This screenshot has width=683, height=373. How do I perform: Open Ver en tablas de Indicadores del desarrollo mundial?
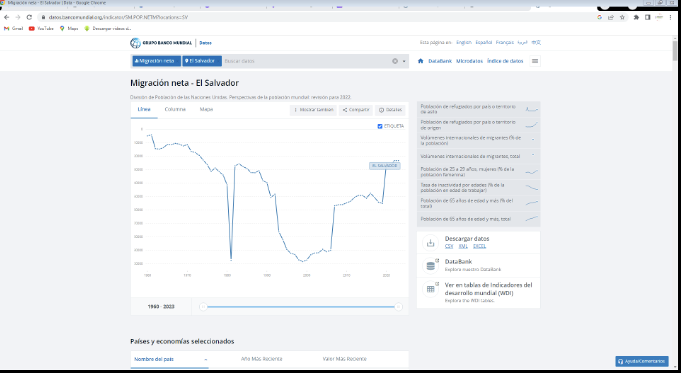488,289
